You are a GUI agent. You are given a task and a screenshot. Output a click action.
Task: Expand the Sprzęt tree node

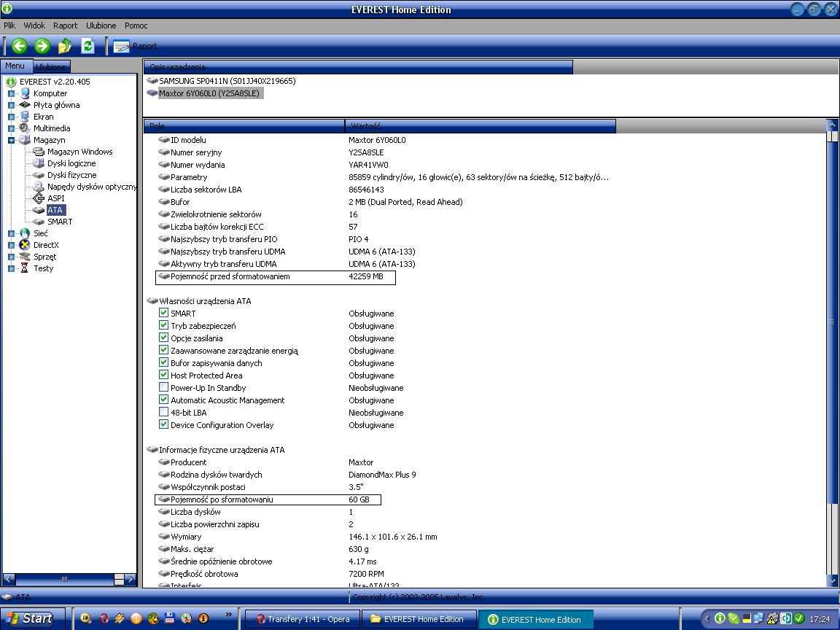tap(11, 257)
